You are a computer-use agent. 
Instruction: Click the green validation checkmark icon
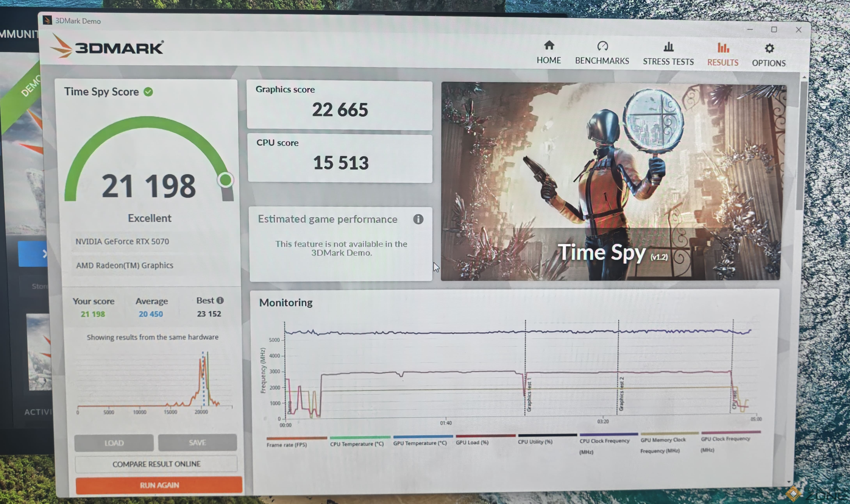pyautogui.click(x=148, y=92)
